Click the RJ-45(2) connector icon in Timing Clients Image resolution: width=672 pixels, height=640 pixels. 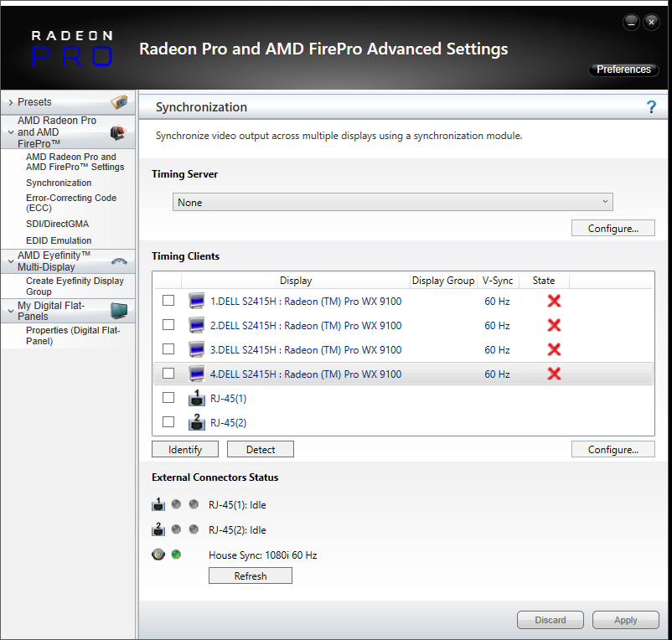pos(197,422)
